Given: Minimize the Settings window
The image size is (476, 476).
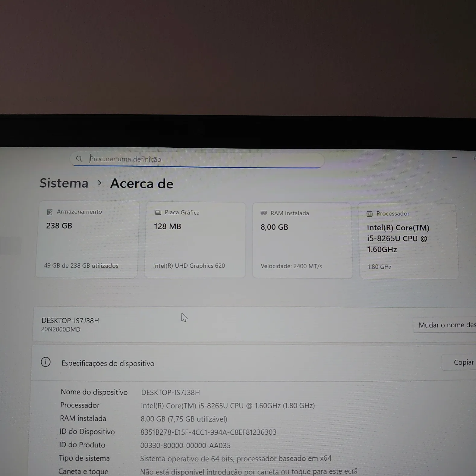Looking at the screenshot, I should tap(454, 158).
